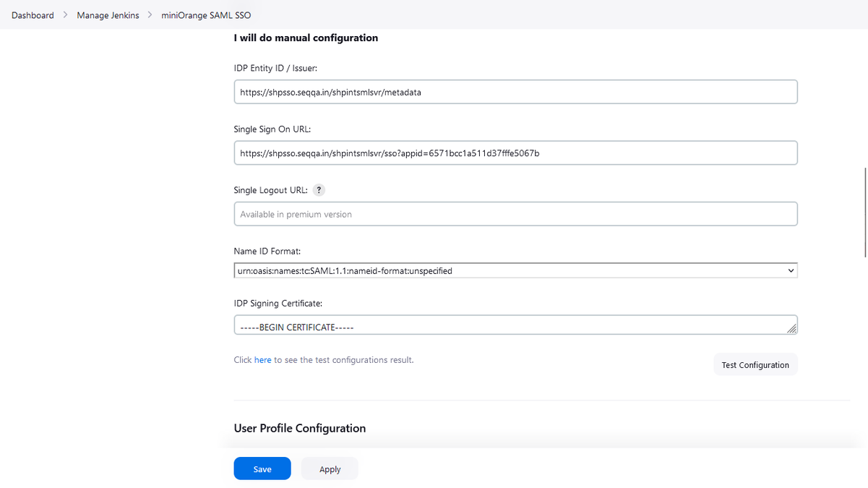Open the Single Logout URL help icon

319,190
